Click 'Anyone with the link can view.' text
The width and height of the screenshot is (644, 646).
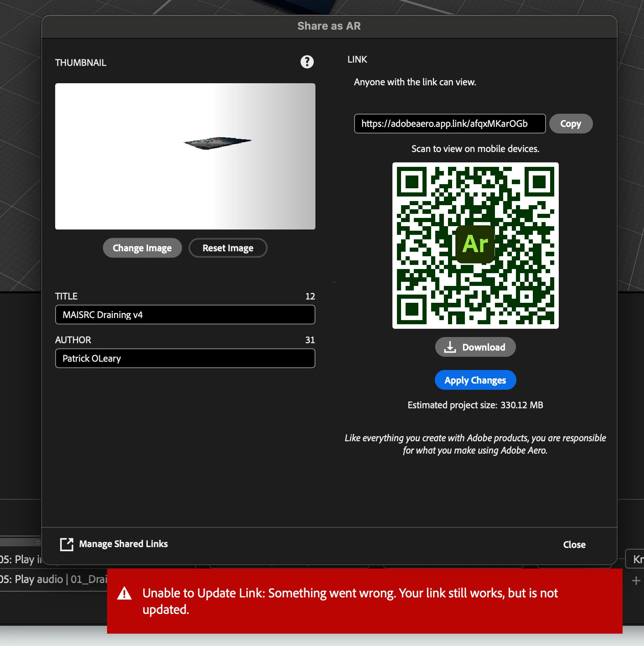pyautogui.click(x=415, y=82)
